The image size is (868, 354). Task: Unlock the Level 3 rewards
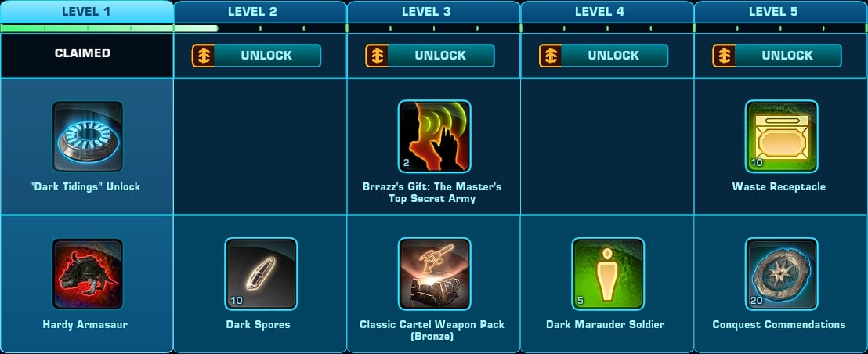[430, 56]
